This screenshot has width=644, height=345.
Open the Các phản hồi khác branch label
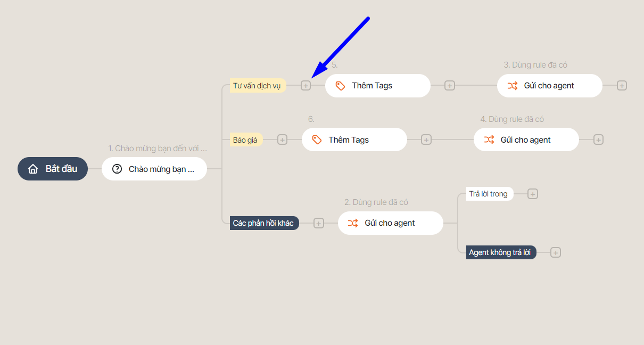pos(264,223)
